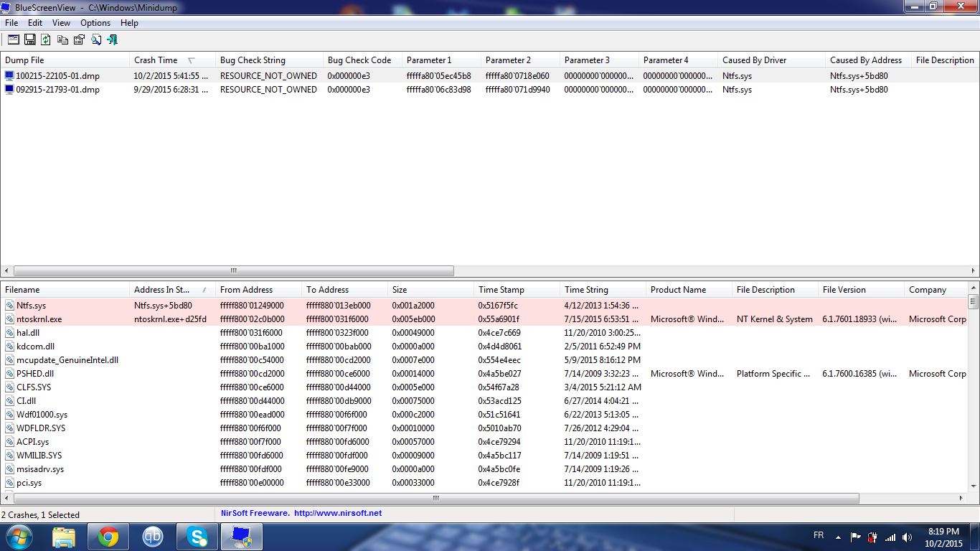
Task: Click the Company column header
Action: [936, 290]
